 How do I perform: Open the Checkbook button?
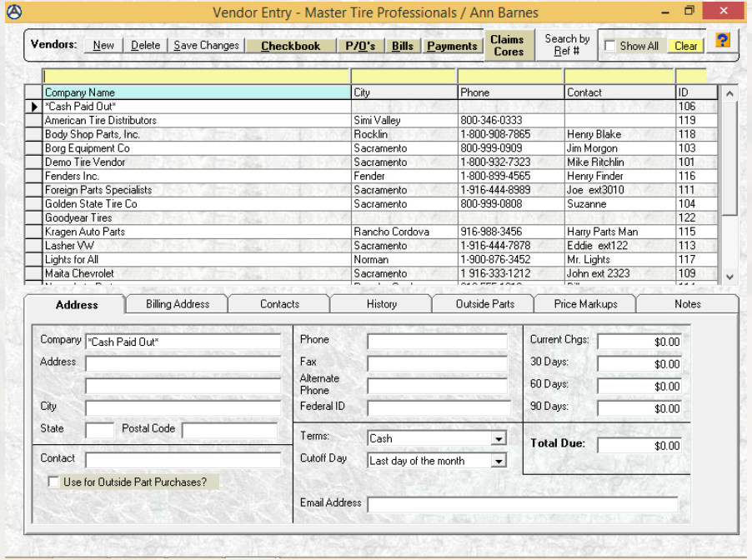point(291,46)
